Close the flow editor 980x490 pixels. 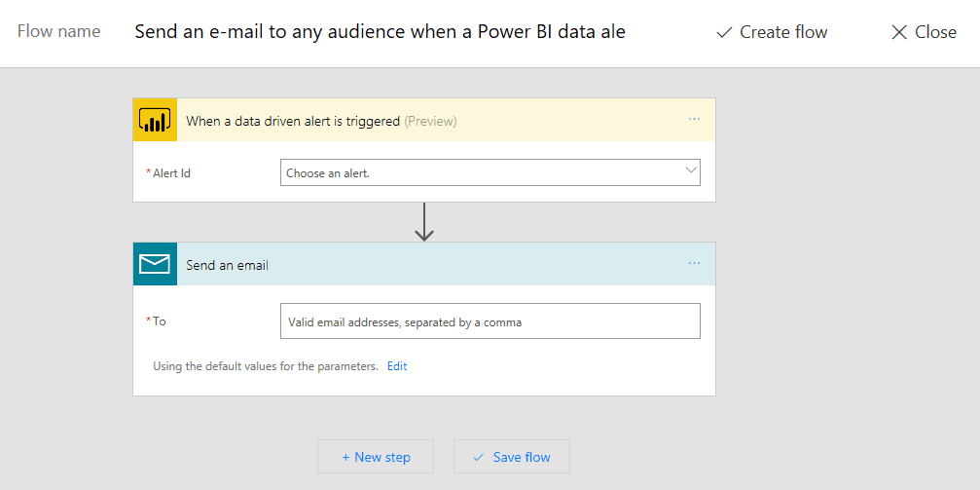tap(924, 32)
